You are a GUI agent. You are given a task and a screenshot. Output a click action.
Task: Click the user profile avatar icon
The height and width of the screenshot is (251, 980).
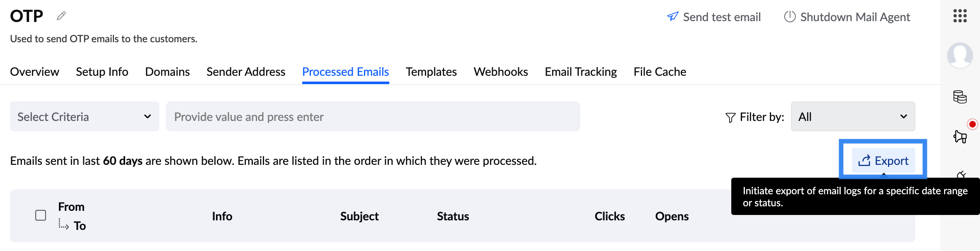click(960, 55)
